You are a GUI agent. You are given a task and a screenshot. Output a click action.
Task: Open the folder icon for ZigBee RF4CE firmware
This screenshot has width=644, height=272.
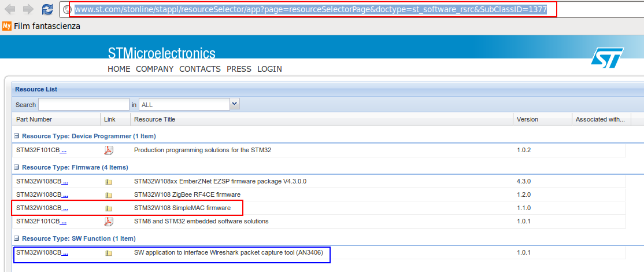click(x=109, y=195)
